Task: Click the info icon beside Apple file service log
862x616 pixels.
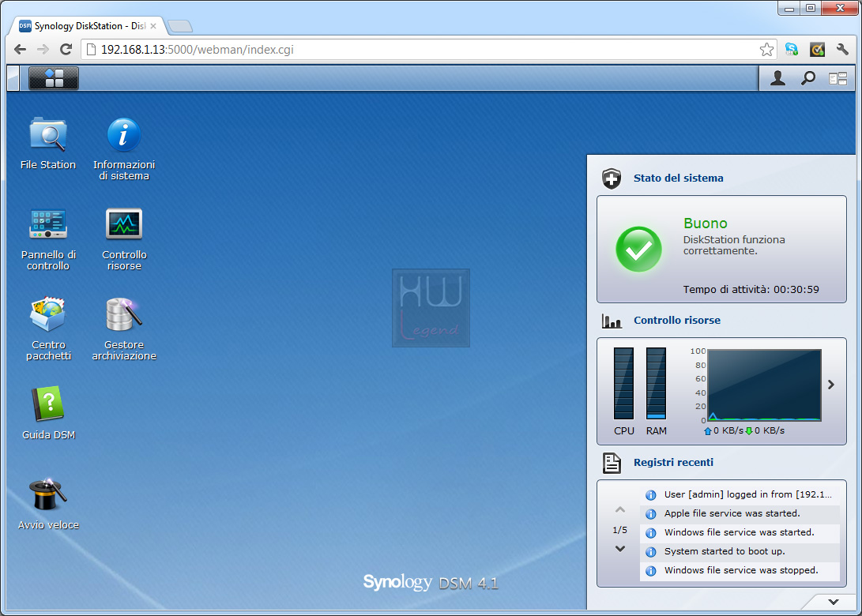Action: tap(650, 514)
